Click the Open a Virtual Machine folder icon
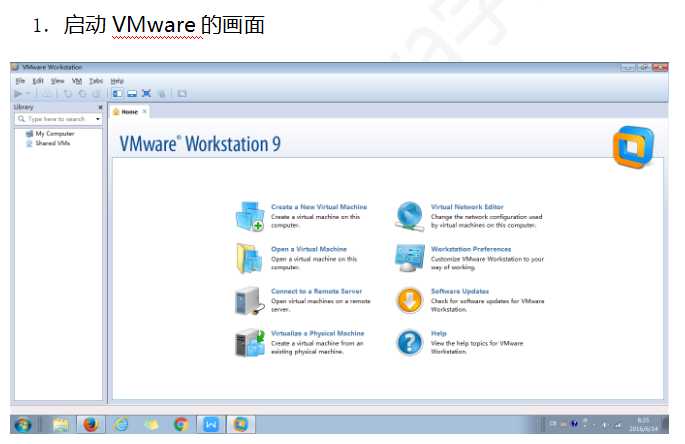Screen dimensions: 685x444 [x=249, y=258]
